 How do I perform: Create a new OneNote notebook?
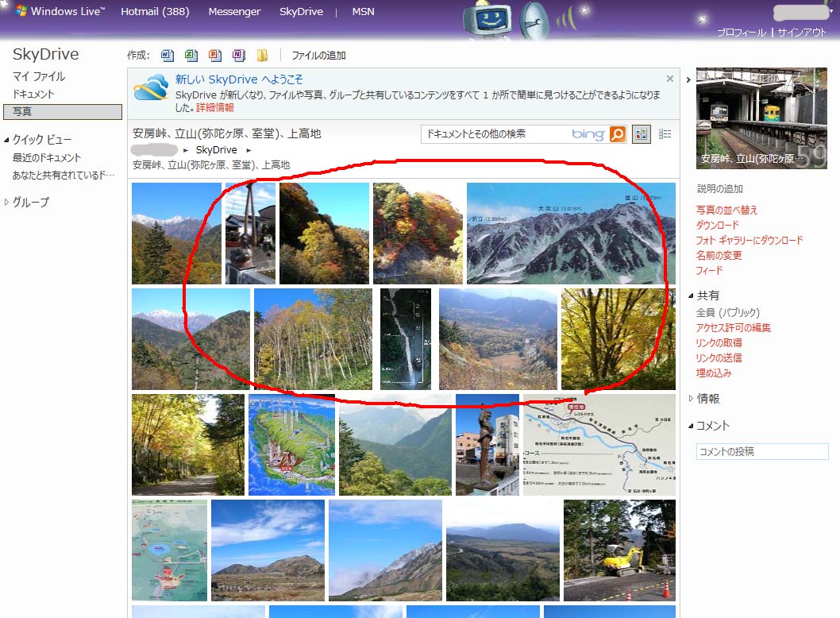coord(238,56)
